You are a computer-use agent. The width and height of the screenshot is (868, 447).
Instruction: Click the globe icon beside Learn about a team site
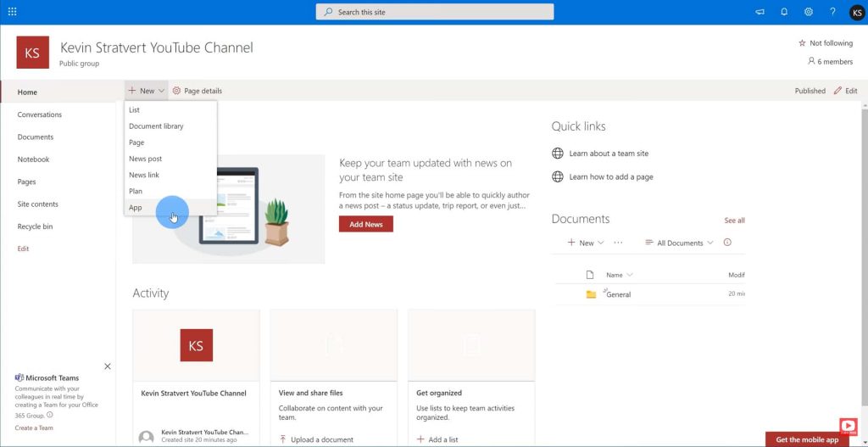coord(558,154)
